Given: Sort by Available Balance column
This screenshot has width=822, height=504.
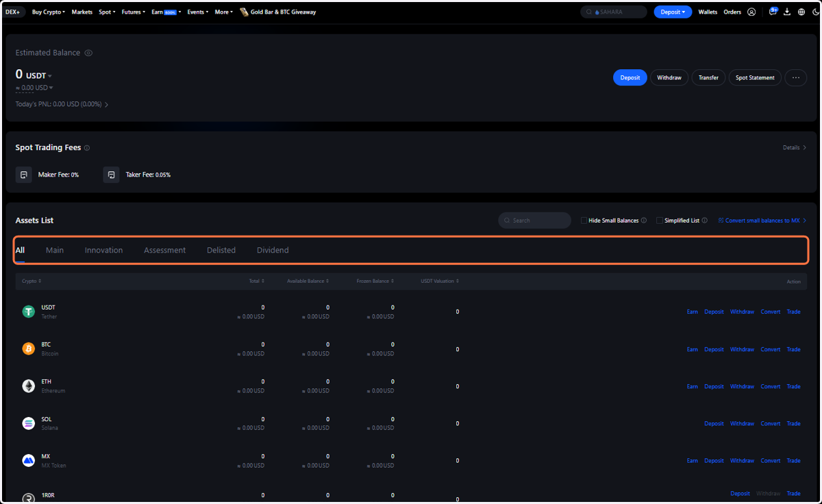Looking at the screenshot, I should pyautogui.click(x=308, y=281).
